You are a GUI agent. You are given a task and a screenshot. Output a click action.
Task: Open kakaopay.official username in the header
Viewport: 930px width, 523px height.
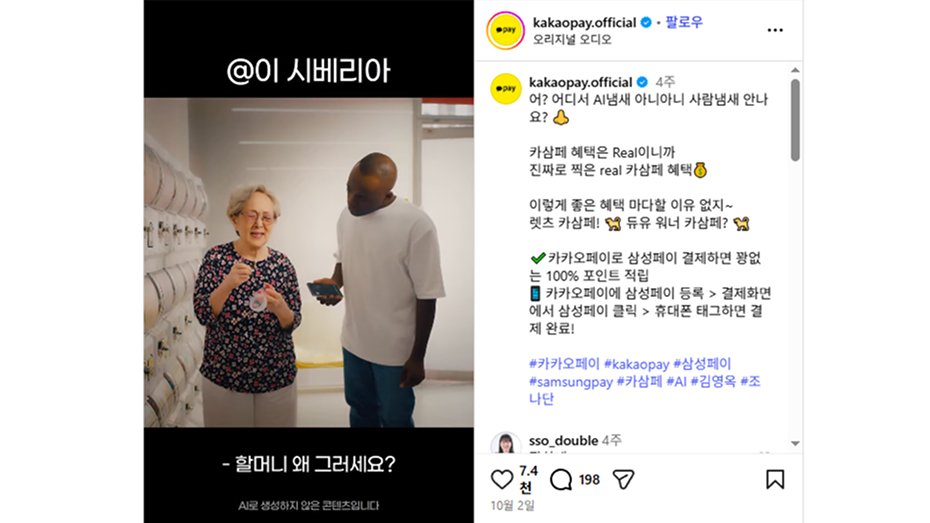click(584, 23)
